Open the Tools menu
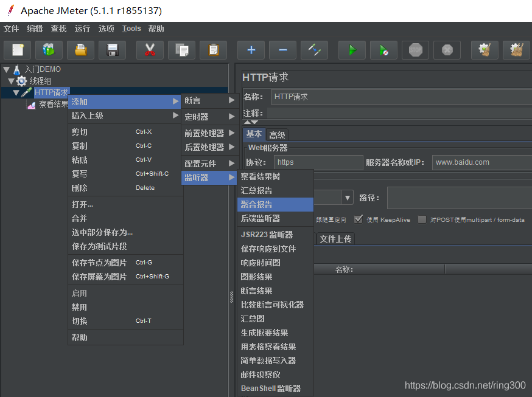The width and height of the screenshot is (532, 397). pos(131,29)
